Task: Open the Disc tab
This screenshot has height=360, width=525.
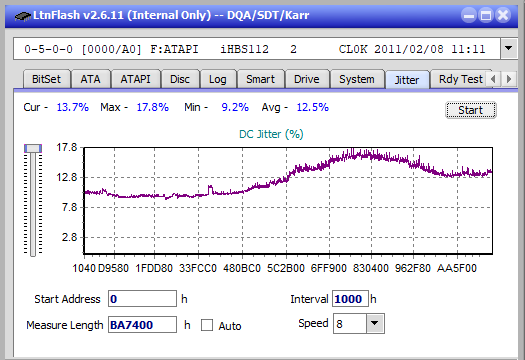Action: 180,79
